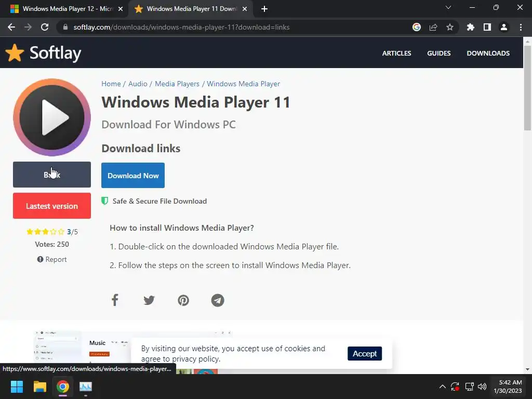
Task: Click the taskbar clock and date
Action: point(508,387)
